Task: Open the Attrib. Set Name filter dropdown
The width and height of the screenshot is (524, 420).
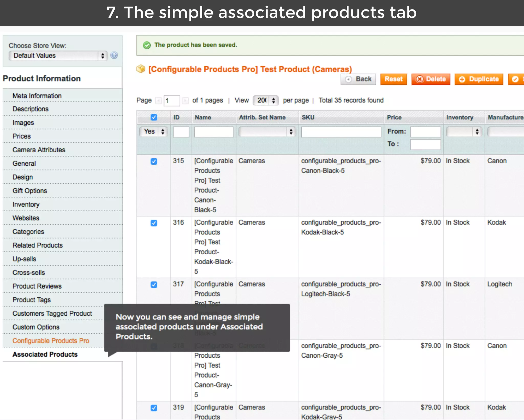Action: 267,132
